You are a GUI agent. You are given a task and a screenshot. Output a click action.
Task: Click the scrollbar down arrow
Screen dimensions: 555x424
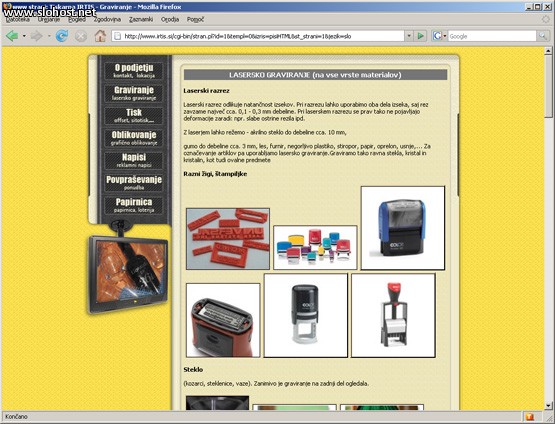pyautogui.click(x=548, y=406)
